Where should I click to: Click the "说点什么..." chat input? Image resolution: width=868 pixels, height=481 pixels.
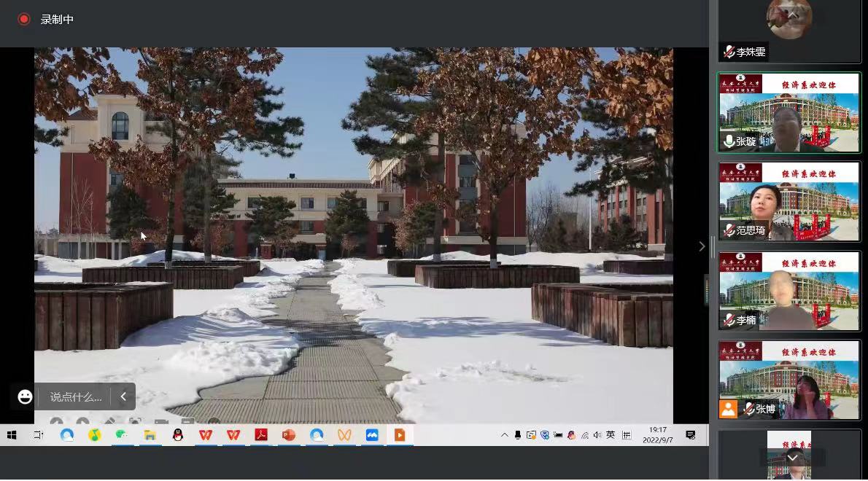75,397
